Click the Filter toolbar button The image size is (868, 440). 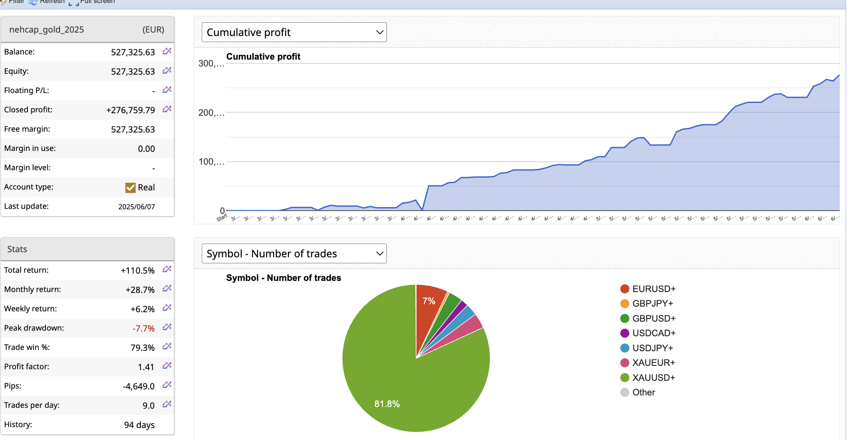[13, 2]
